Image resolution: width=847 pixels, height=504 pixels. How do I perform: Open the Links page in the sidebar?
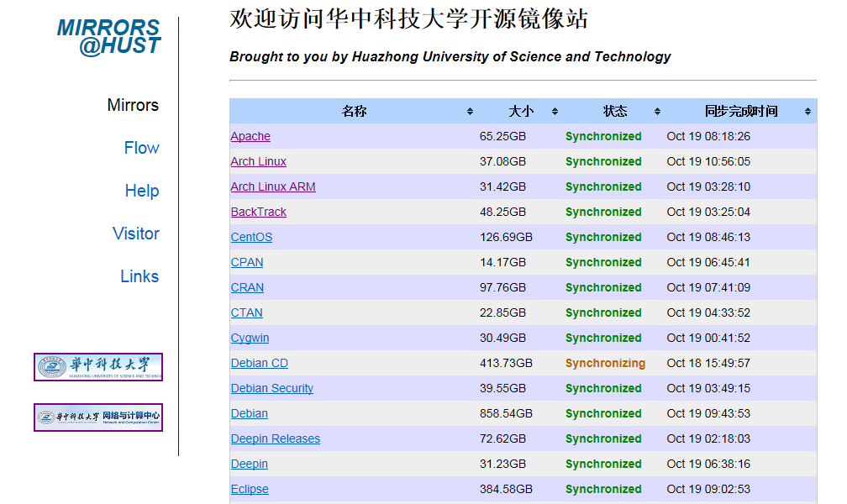click(x=139, y=276)
